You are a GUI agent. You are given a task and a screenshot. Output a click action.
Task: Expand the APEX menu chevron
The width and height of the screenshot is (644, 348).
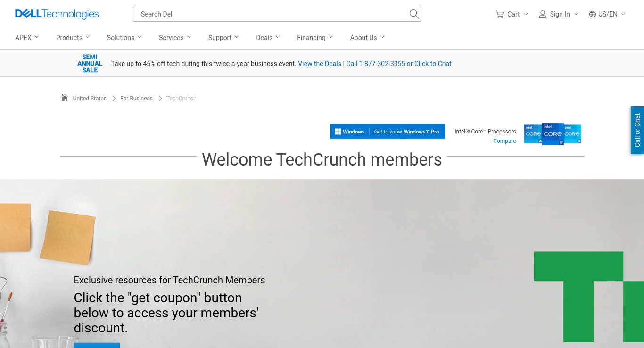(x=37, y=37)
